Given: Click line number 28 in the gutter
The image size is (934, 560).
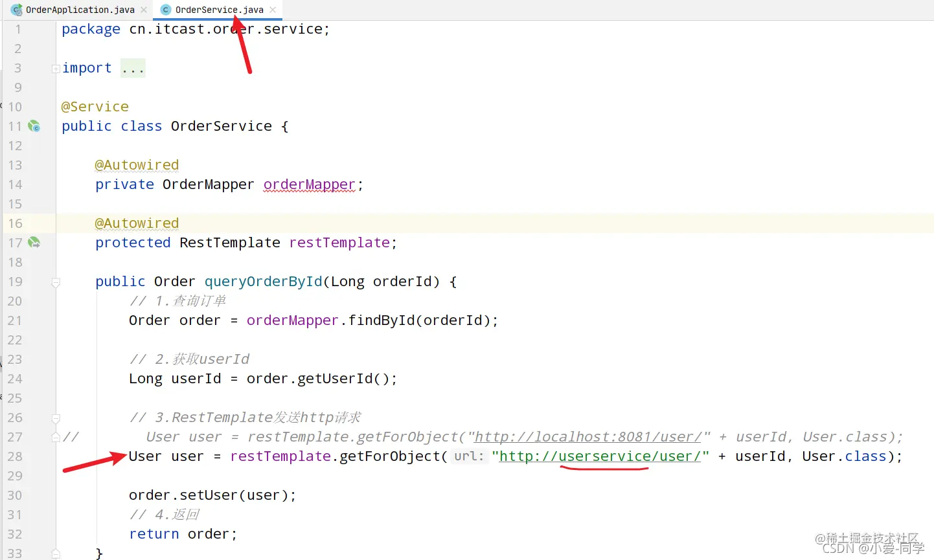Looking at the screenshot, I should pyautogui.click(x=15, y=456).
